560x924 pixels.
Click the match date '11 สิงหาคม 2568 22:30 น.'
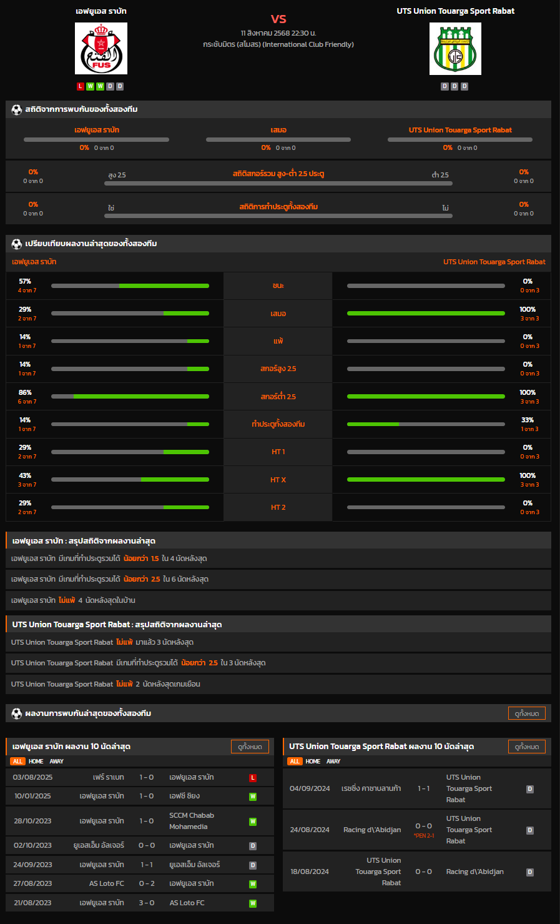click(278, 33)
